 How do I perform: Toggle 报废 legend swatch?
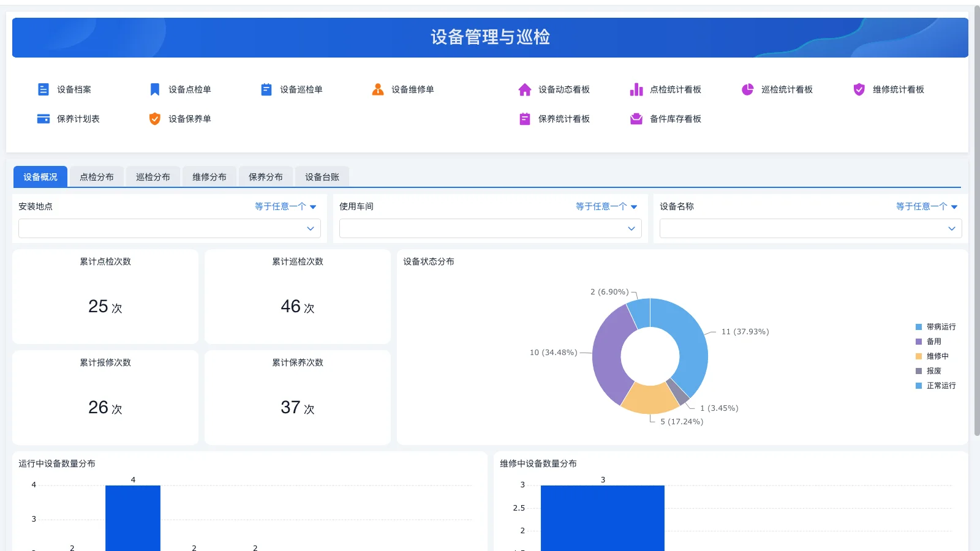click(919, 371)
